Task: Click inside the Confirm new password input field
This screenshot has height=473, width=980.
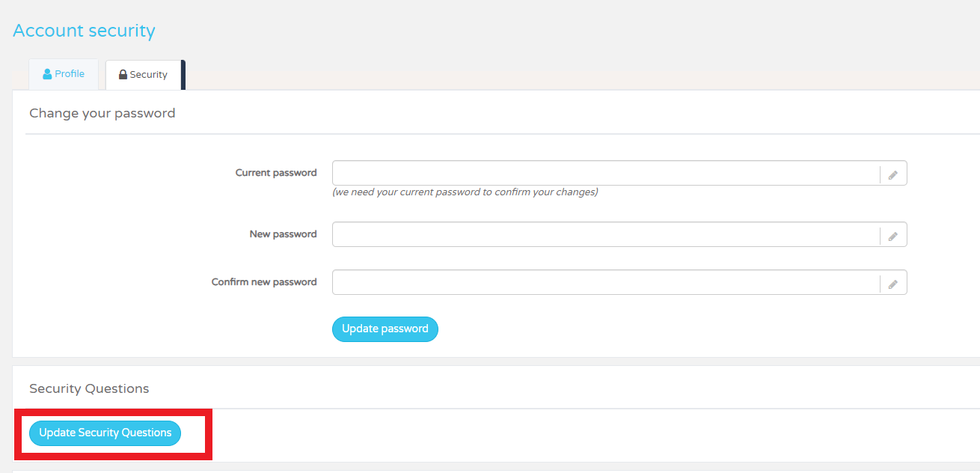Action: click(598, 282)
